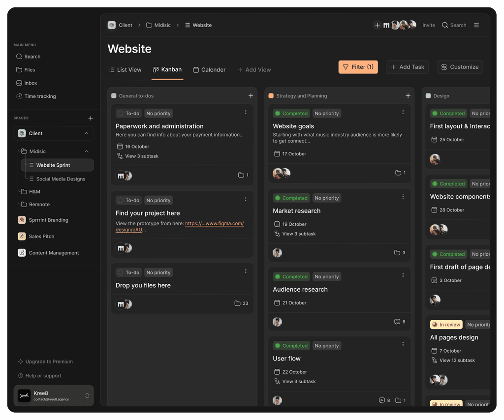Open the figma.com prototype link

[x=214, y=223]
